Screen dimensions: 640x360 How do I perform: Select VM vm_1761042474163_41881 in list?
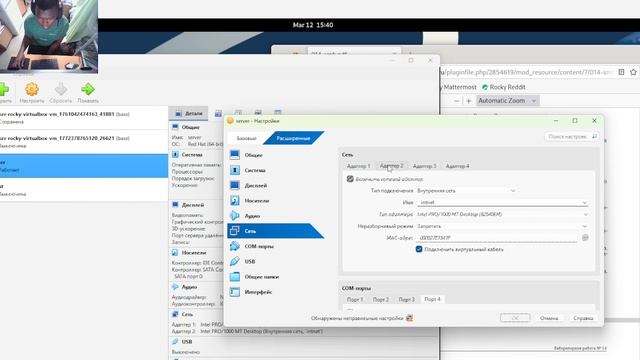pos(84,118)
